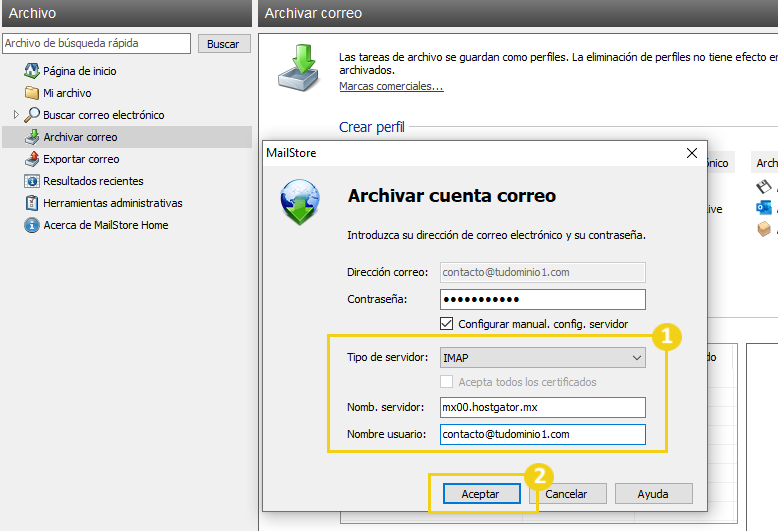
Task: Toggle Configurar manual. config. servidor checkbox
Action: 447,324
